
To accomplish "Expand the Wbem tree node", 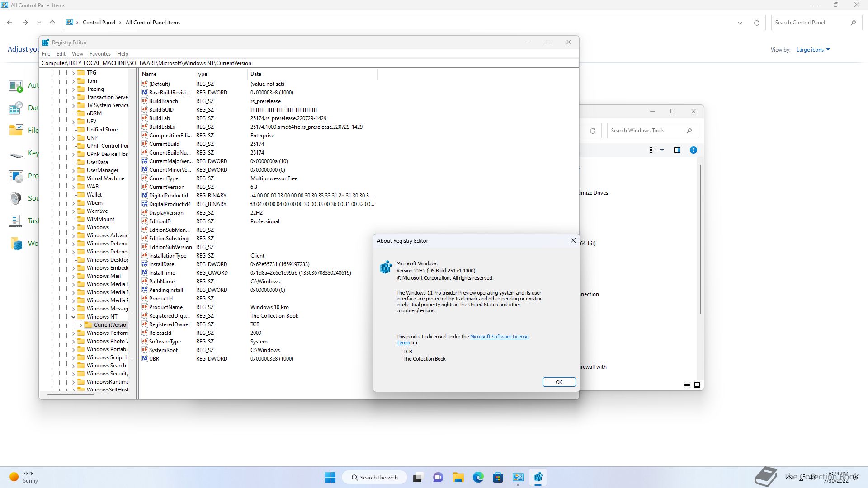I will pos(73,203).
